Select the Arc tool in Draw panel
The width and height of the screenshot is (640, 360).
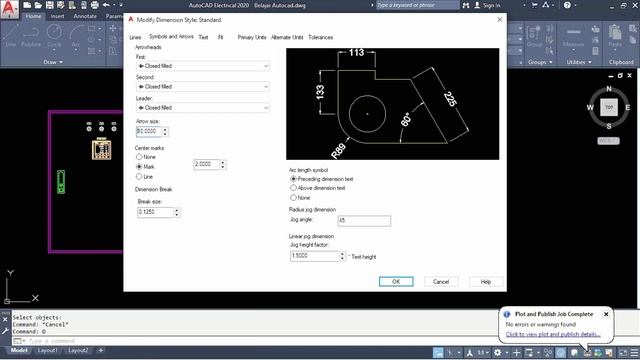click(76, 36)
